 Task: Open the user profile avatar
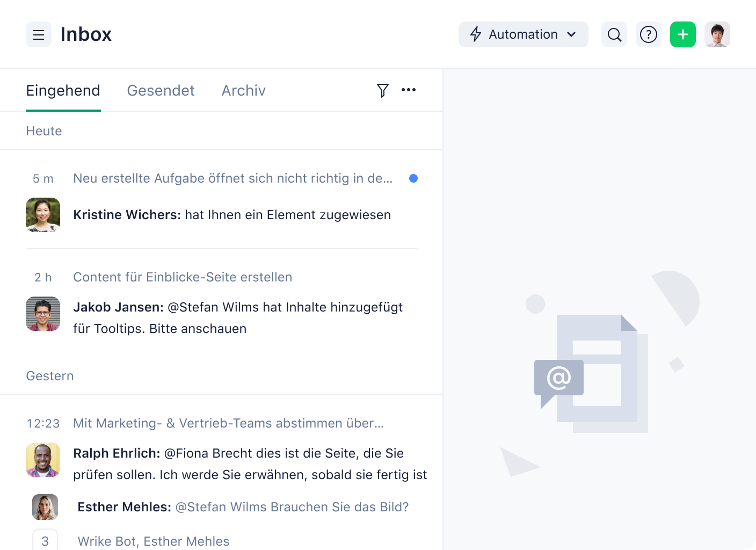(x=717, y=34)
